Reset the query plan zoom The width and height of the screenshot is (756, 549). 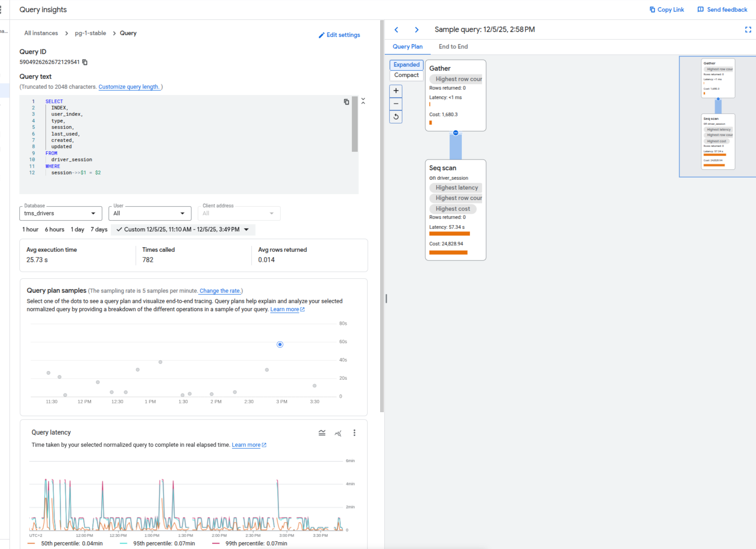pos(396,117)
